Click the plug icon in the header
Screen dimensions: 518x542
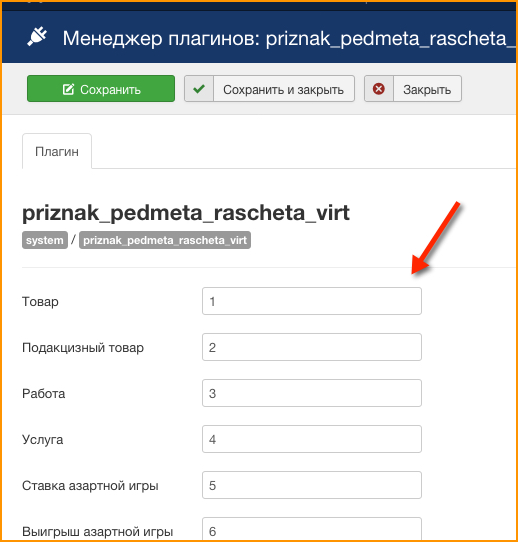37,37
